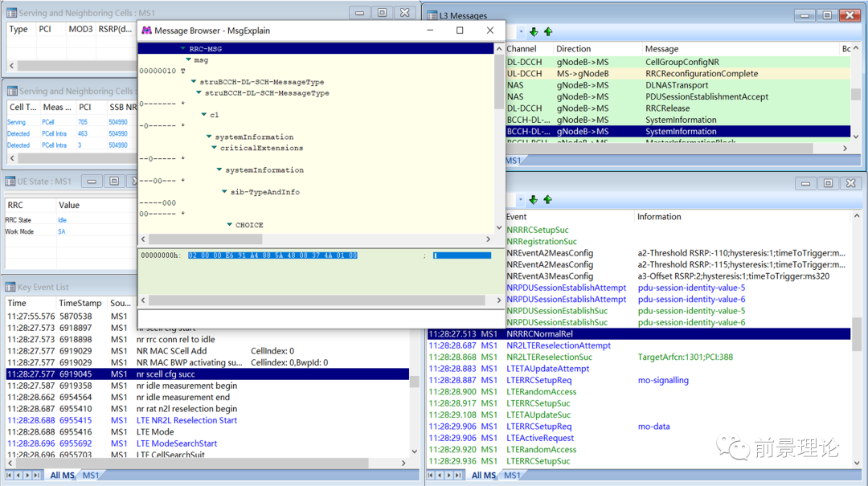Click the Message Browser app icon
The height and width of the screenshot is (486, 868).
click(x=146, y=31)
